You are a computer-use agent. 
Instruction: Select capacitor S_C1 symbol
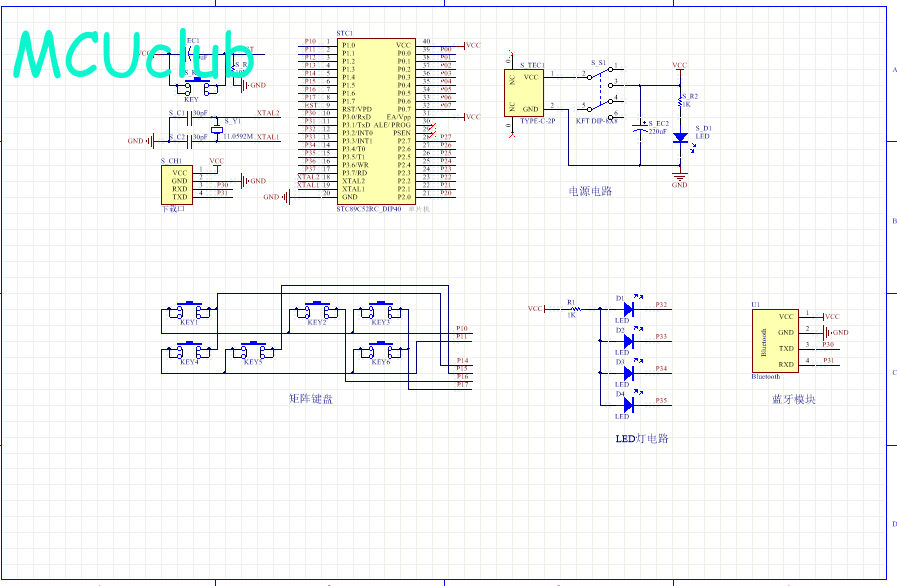(189, 117)
